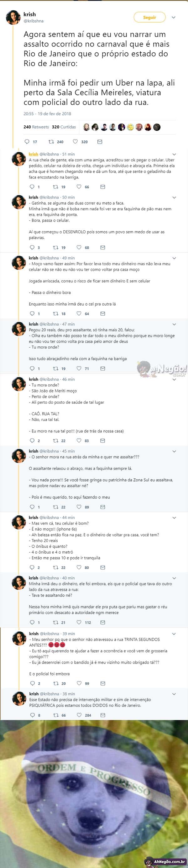Image resolution: width=188 pixels, height=868 pixels.
Task: Open the 320 Curtidas list
Action: tap(64, 127)
